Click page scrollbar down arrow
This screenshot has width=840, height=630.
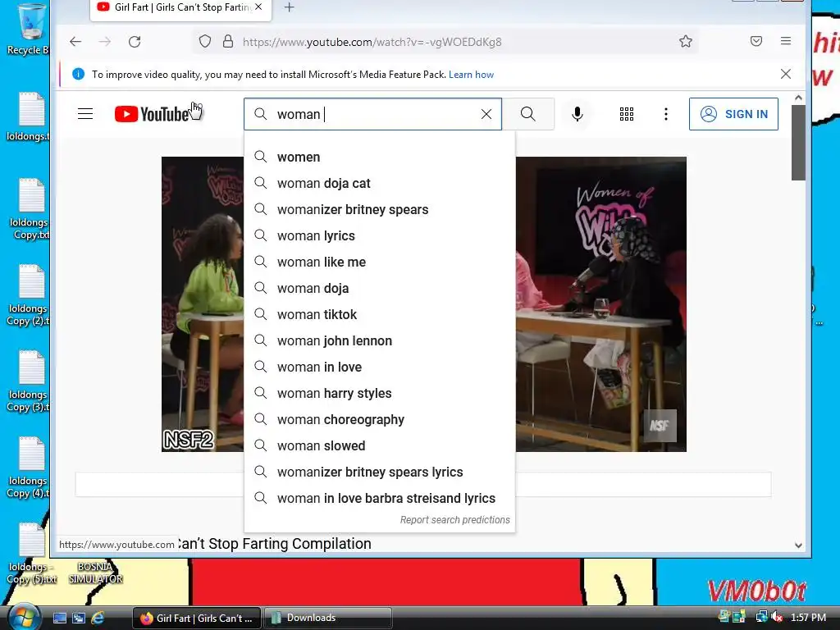[x=798, y=546]
